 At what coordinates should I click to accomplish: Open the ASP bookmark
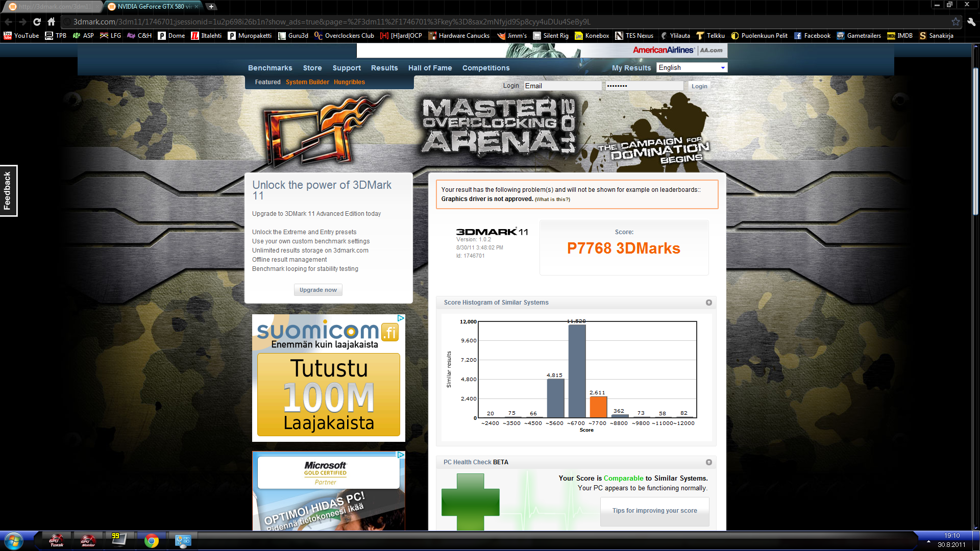83,36
